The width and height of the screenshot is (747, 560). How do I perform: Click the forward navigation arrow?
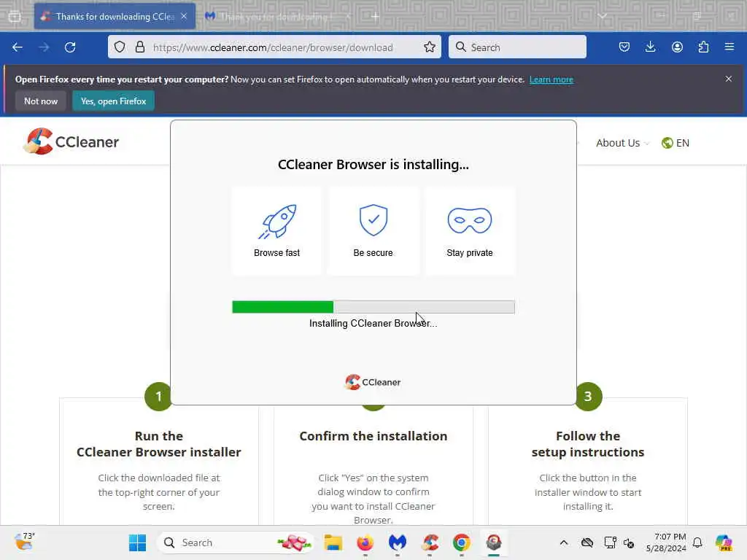click(44, 47)
